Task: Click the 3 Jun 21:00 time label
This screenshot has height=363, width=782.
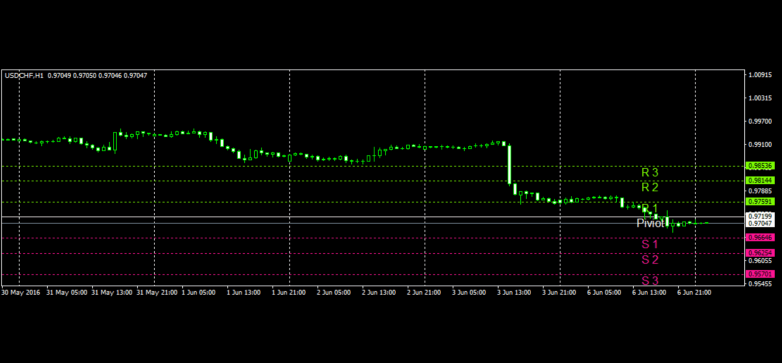Action: [x=560, y=293]
